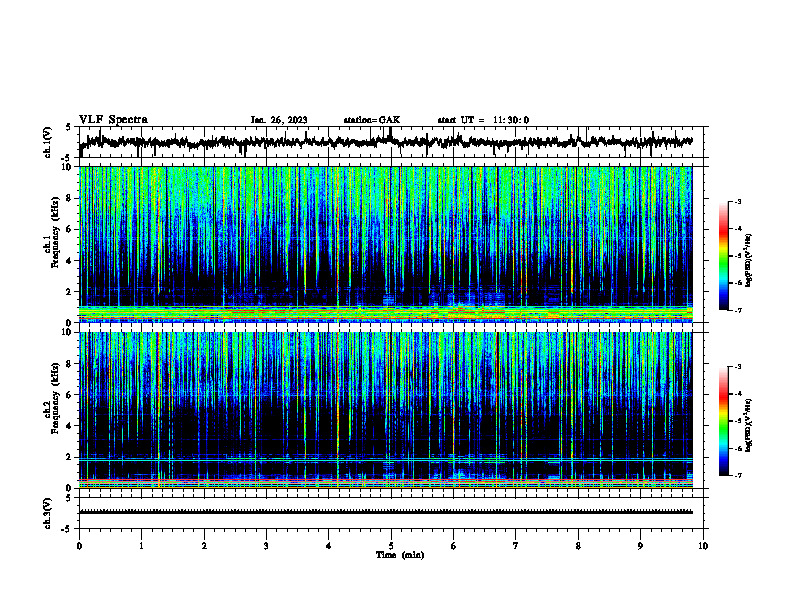This screenshot has height=612, width=792.
Task: Click the time axis tick label "5"
Action: (391, 546)
